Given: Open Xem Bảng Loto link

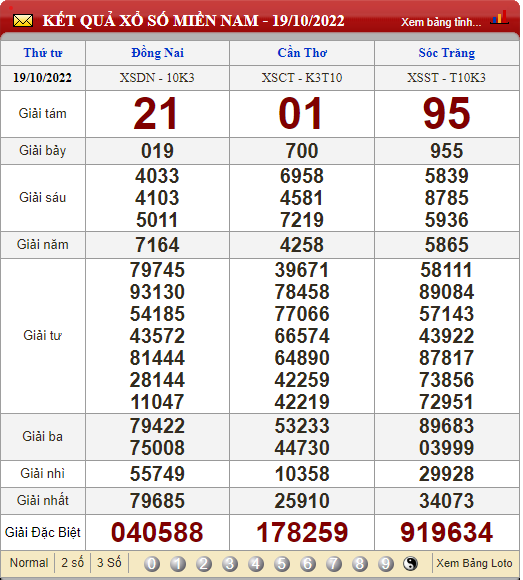Looking at the screenshot, I should point(475,563).
